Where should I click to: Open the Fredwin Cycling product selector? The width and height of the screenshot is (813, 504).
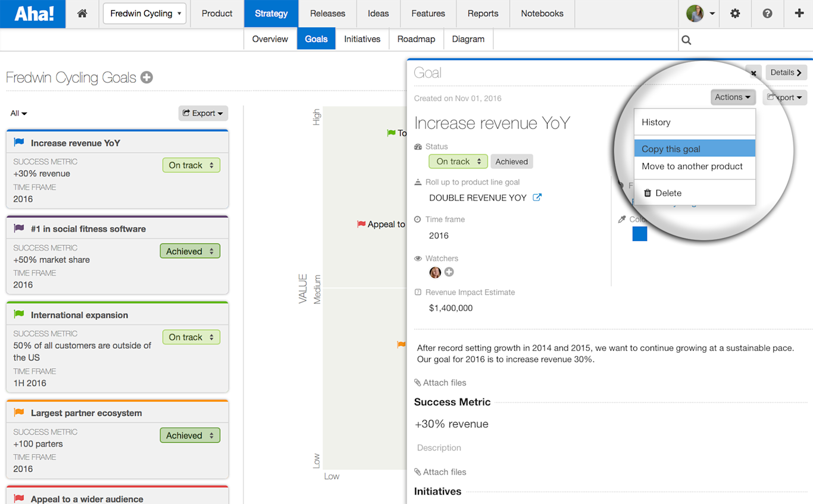[144, 13]
